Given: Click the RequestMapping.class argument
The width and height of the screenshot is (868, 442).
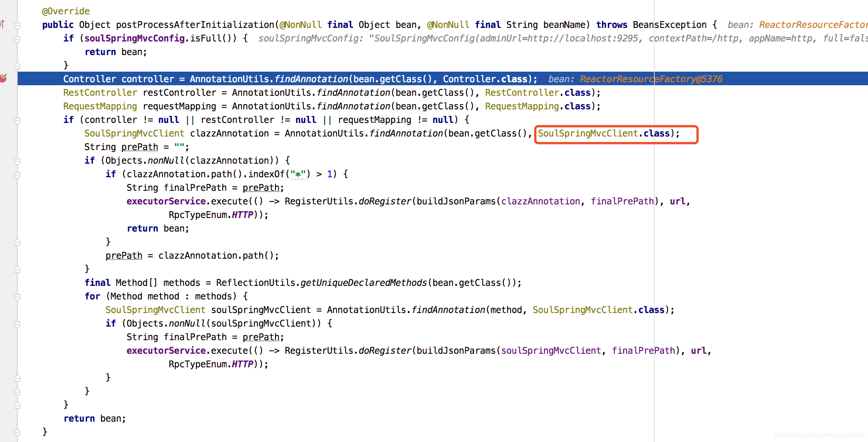Looking at the screenshot, I should coord(538,106).
